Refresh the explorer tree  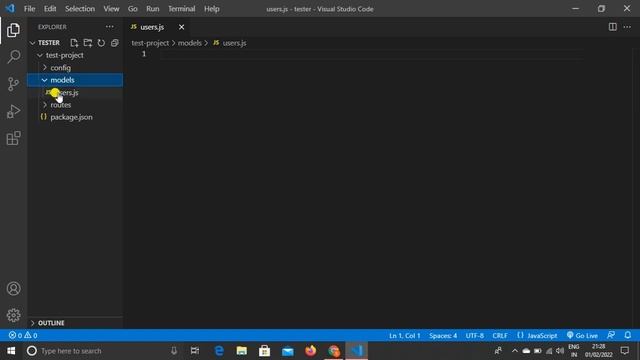[101, 43]
